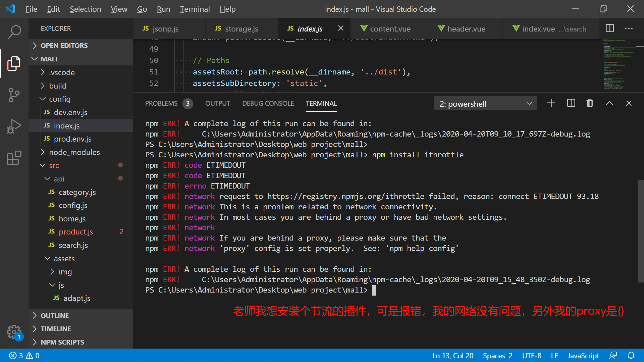The height and width of the screenshot is (362, 644).
Task: Expand the OUTLINE section
Action: 81,316
